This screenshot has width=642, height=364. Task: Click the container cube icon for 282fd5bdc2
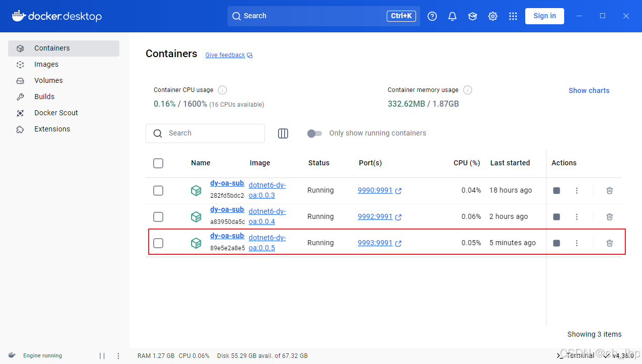[196, 191]
